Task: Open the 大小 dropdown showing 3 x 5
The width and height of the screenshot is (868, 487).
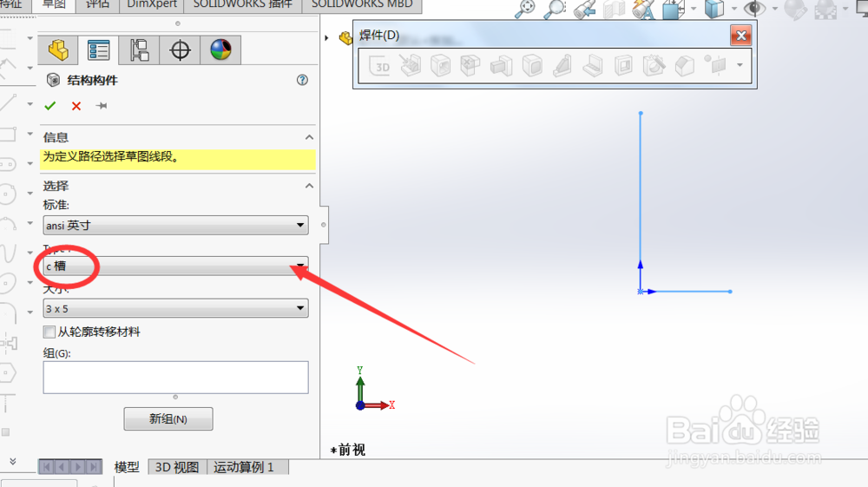Action: point(175,308)
